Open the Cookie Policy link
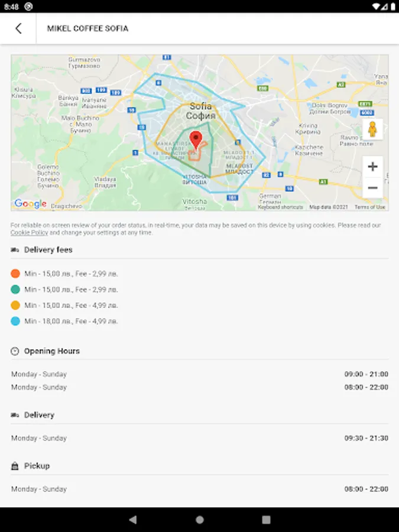This screenshot has width=399, height=532. [29, 233]
